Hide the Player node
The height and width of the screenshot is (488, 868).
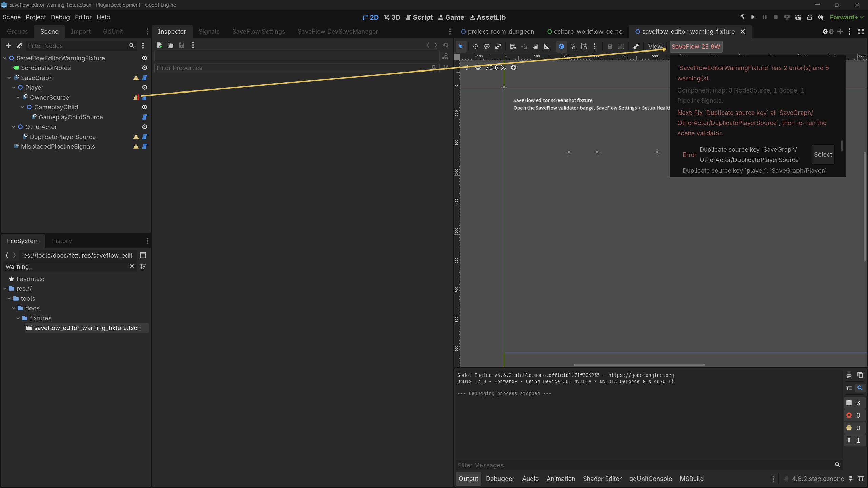(145, 88)
